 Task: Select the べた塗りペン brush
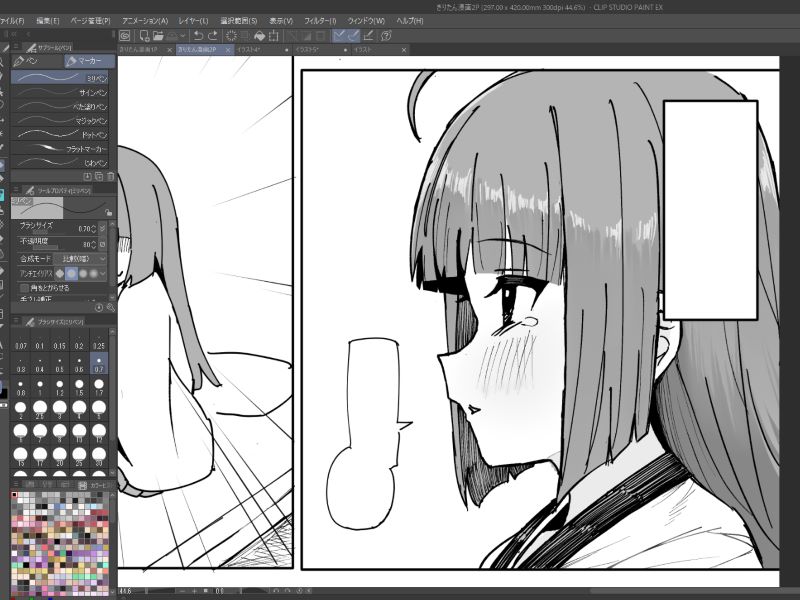tap(60, 106)
